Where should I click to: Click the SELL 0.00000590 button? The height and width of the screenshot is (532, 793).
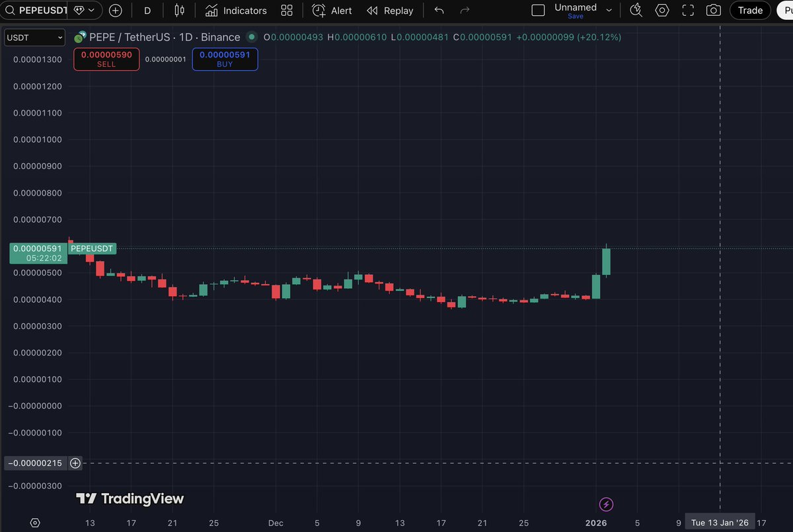click(x=106, y=59)
